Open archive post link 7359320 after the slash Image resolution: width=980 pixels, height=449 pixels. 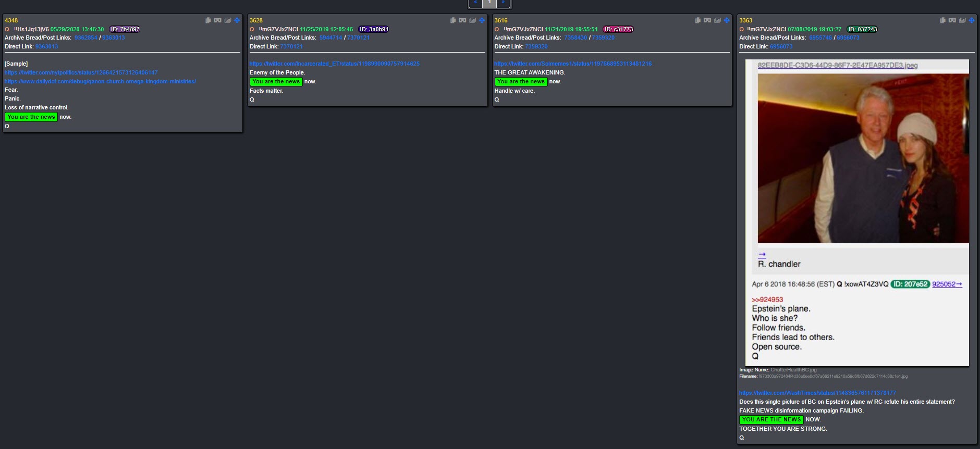(604, 38)
